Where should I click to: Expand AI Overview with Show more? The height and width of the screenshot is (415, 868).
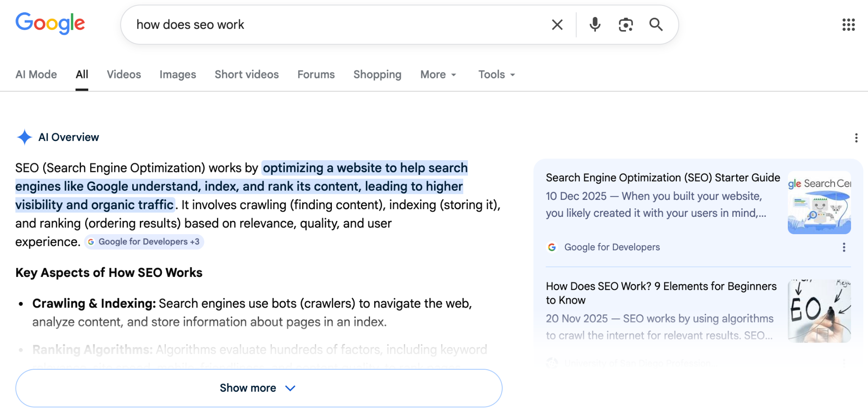click(259, 388)
